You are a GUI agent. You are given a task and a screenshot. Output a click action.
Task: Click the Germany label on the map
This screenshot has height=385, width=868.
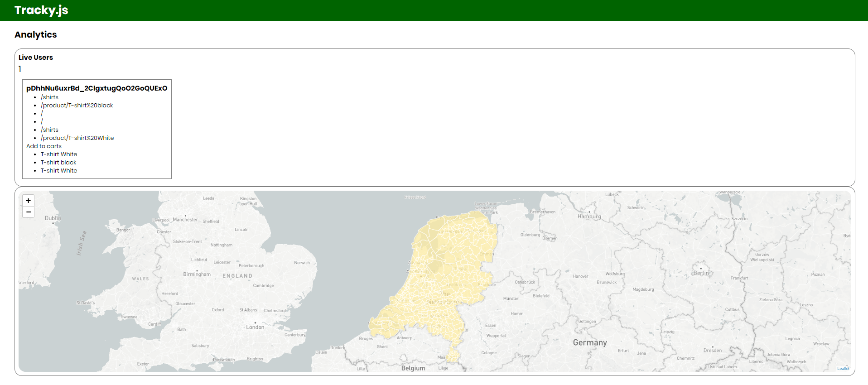(590, 342)
